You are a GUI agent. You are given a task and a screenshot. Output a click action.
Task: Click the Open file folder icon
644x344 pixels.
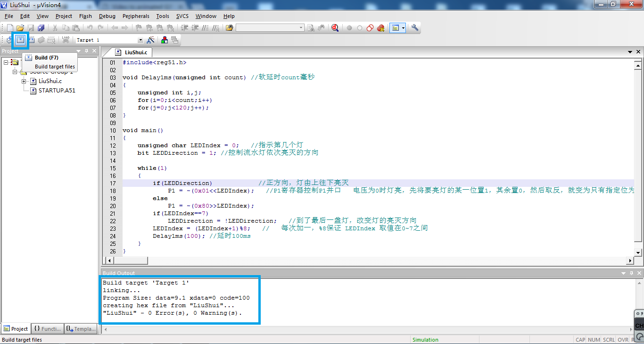20,28
